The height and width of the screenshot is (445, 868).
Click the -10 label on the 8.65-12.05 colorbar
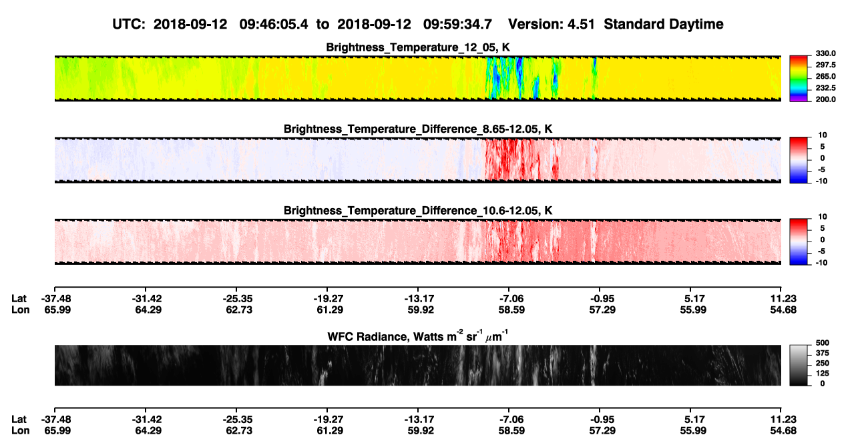point(822,181)
